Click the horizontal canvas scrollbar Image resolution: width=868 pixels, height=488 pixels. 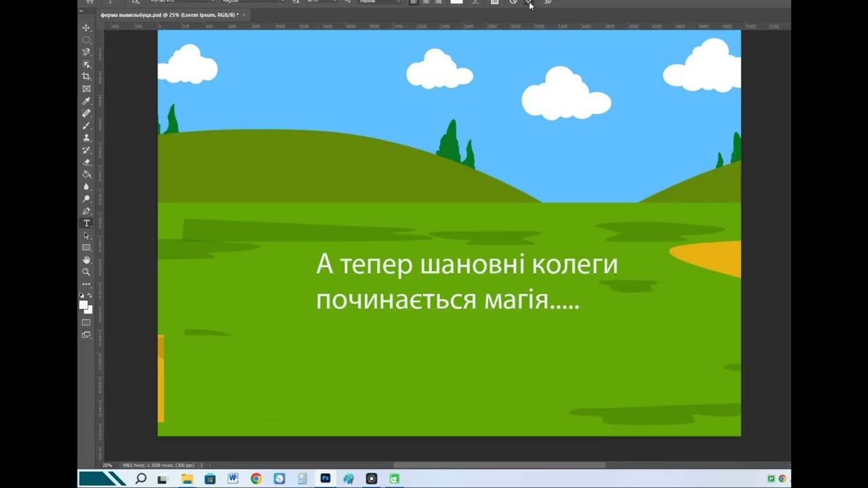(499, 465)
